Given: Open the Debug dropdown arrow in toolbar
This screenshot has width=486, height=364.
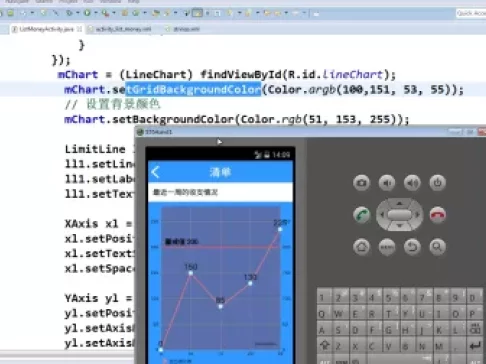Looking at the screenshot, I should pos(77,13).
